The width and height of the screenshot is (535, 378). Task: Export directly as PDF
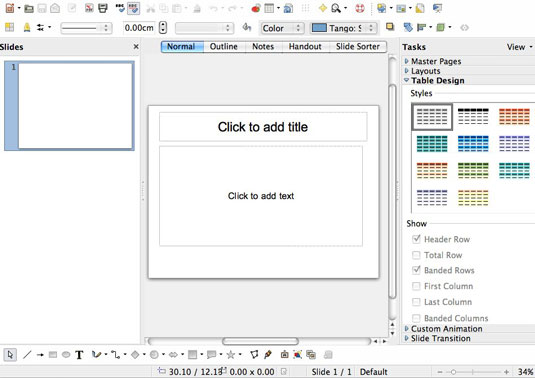point(89,8)
